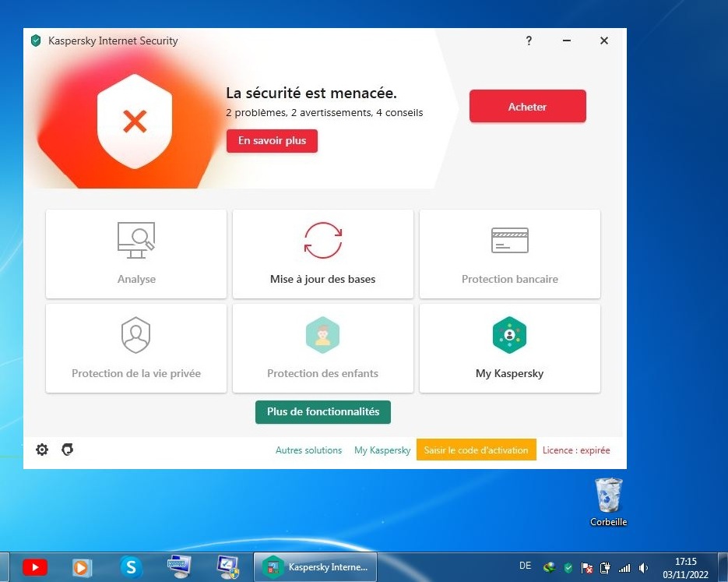Click the green My Kaspersky hexagon icon

[509, 335]
